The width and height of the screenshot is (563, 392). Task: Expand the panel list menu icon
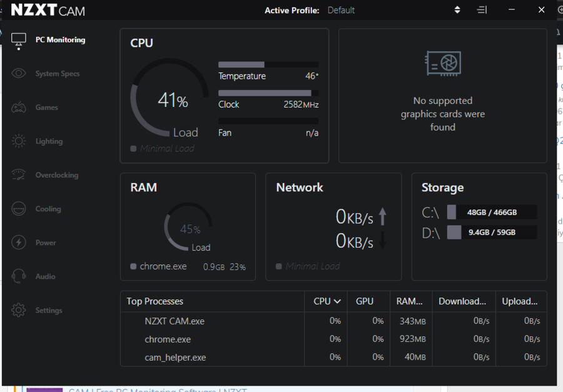(x=482, y=10)
